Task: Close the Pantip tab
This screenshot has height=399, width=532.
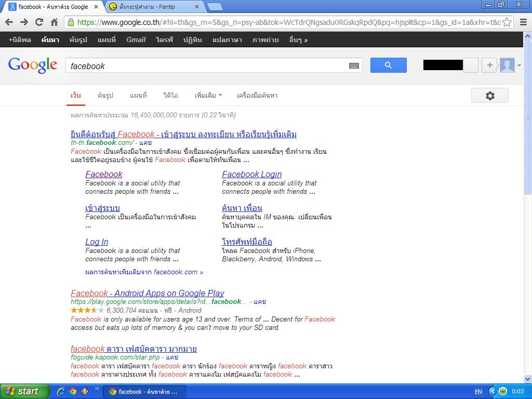Action: pyautogui.click(x=197, y=6)
